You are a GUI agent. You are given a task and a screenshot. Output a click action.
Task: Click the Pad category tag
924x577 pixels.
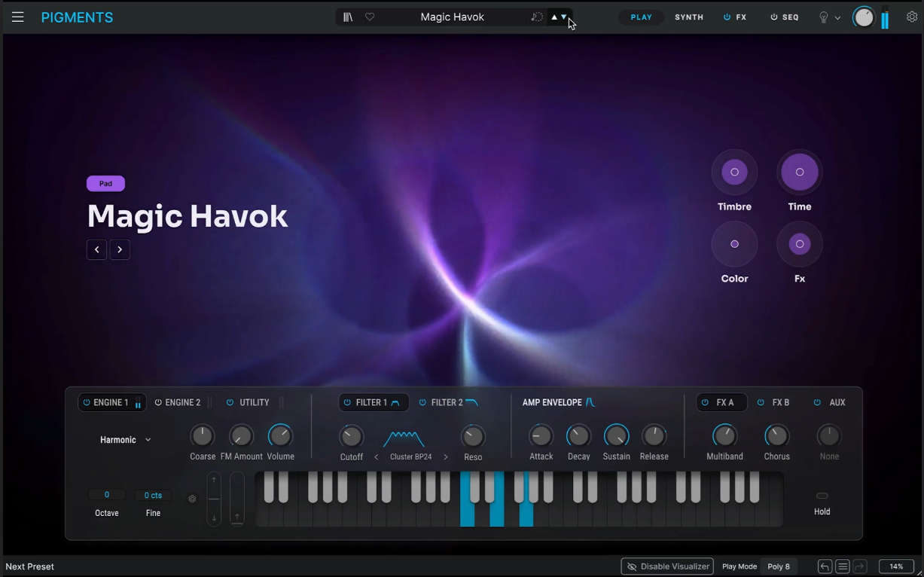(x=105, y=184)
